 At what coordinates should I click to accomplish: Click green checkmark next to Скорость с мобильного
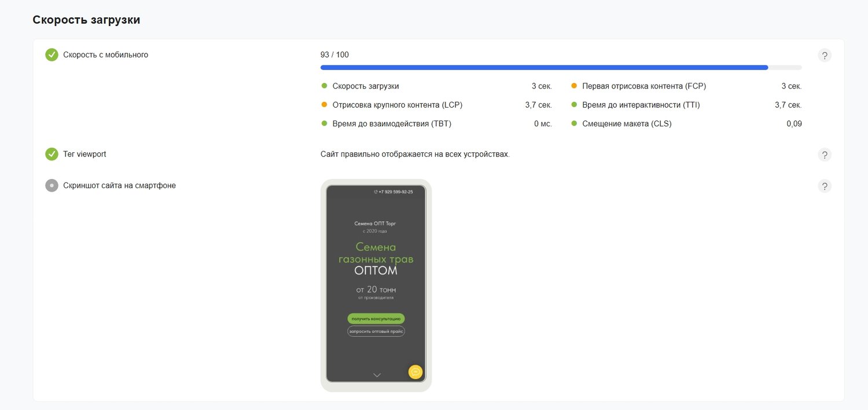coord(52,55)
